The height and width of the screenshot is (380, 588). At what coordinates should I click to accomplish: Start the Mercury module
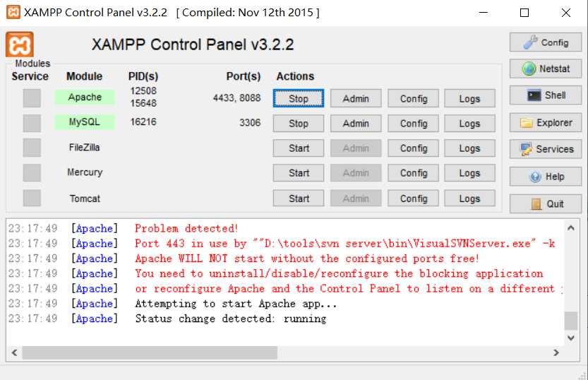299,173
